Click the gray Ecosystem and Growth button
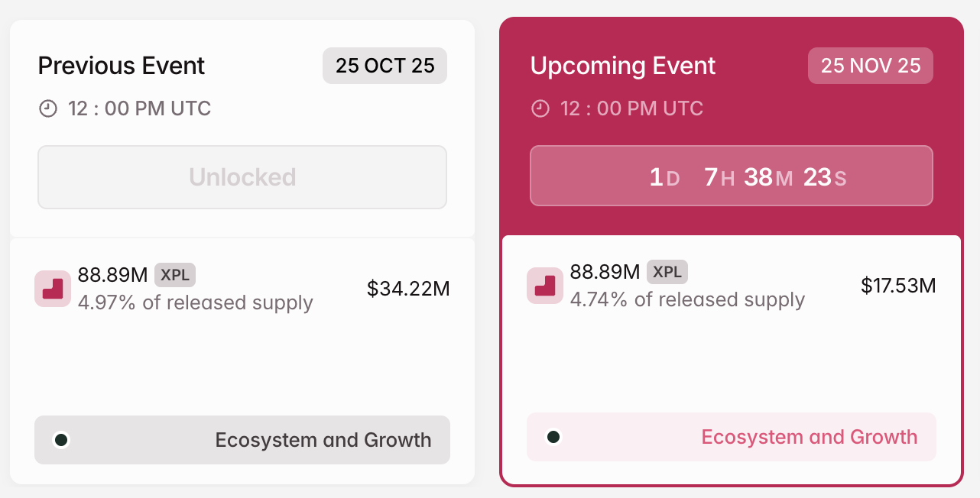980x498 pixels. (x=242, y=440)
